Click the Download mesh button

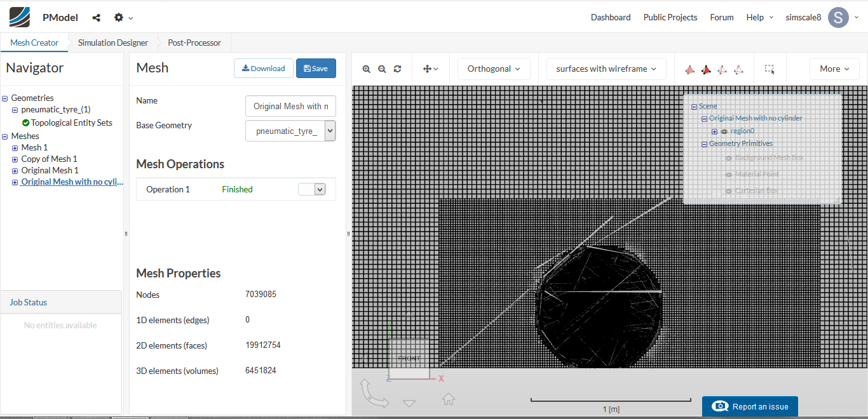pos(263,69)
